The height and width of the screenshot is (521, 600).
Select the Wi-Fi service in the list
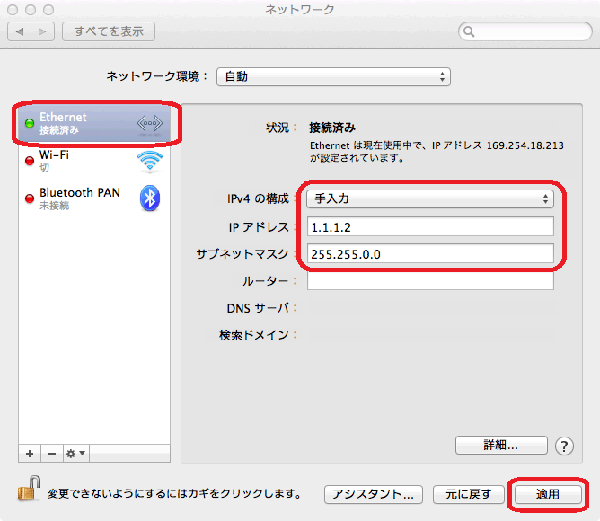(95, 161)
